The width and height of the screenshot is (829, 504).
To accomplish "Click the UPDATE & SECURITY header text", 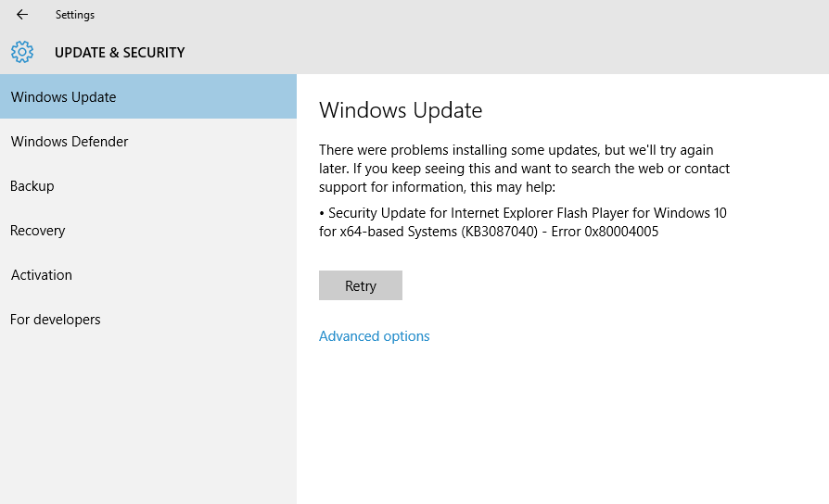I will pos(120,53).
